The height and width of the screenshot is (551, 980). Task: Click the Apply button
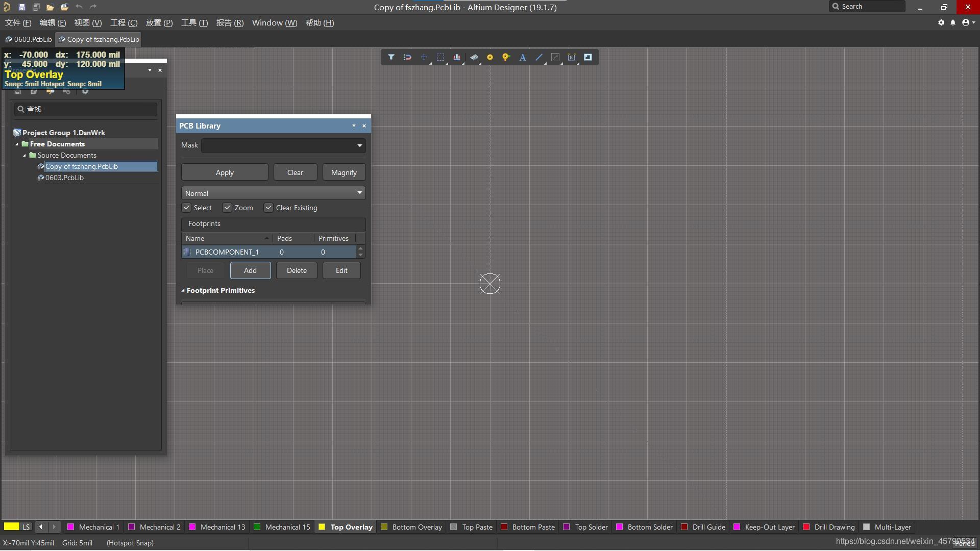coord(225,172)
